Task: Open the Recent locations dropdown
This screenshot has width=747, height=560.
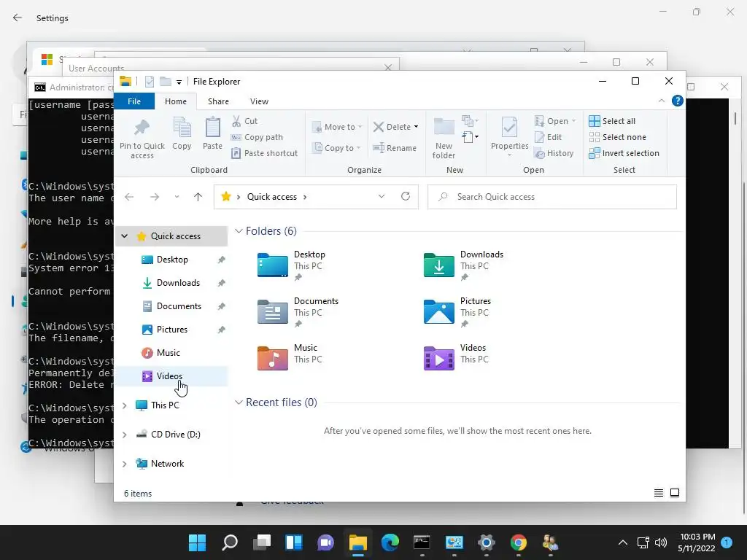Action: point(177,197)
